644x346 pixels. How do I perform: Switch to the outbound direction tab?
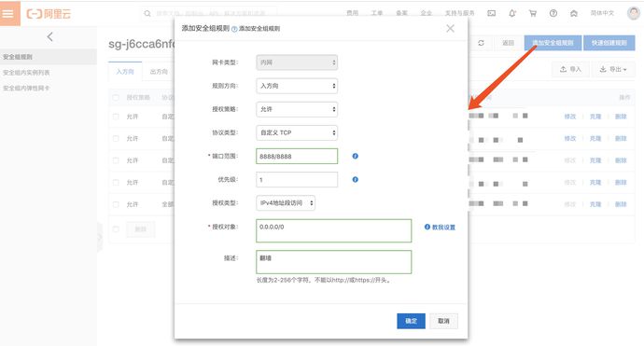coord(159,72)
